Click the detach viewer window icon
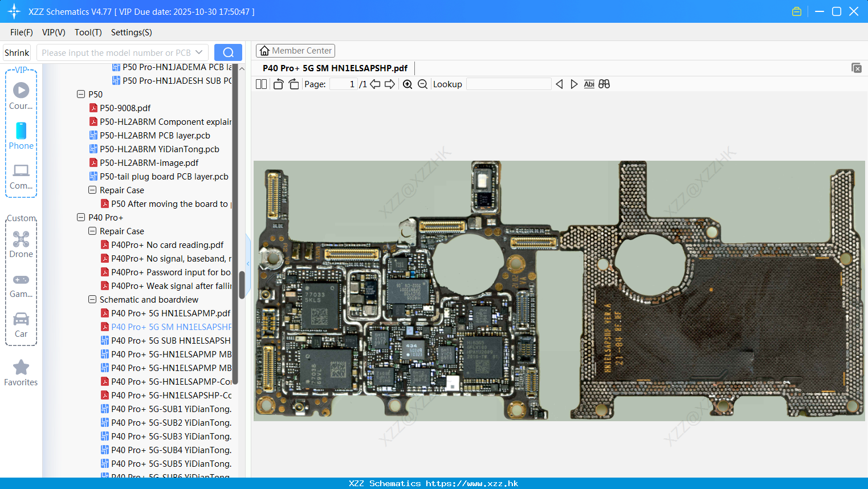Screen dimensions: 868x489 coord(857,68)
